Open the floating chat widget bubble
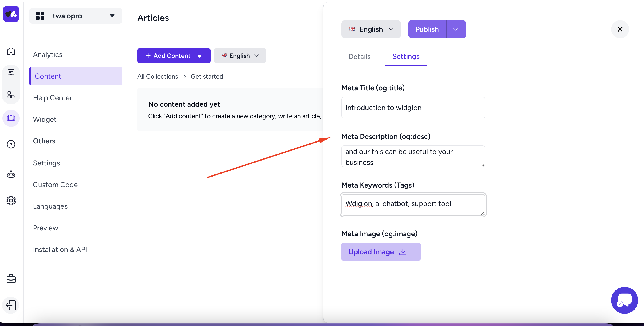644x326 pixels. pyautogui.click(x=624, y=300)
